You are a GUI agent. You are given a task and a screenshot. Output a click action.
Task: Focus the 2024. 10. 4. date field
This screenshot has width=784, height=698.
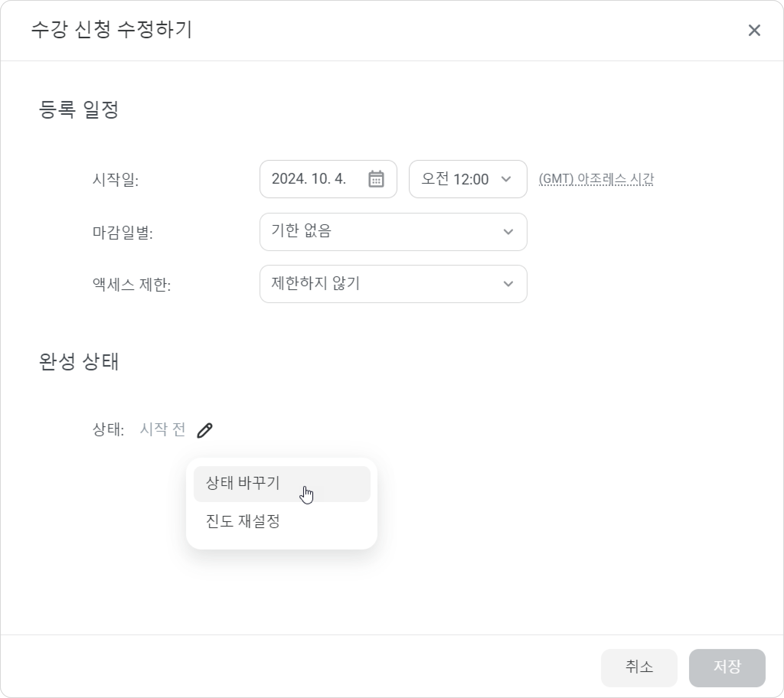[328, 179]
